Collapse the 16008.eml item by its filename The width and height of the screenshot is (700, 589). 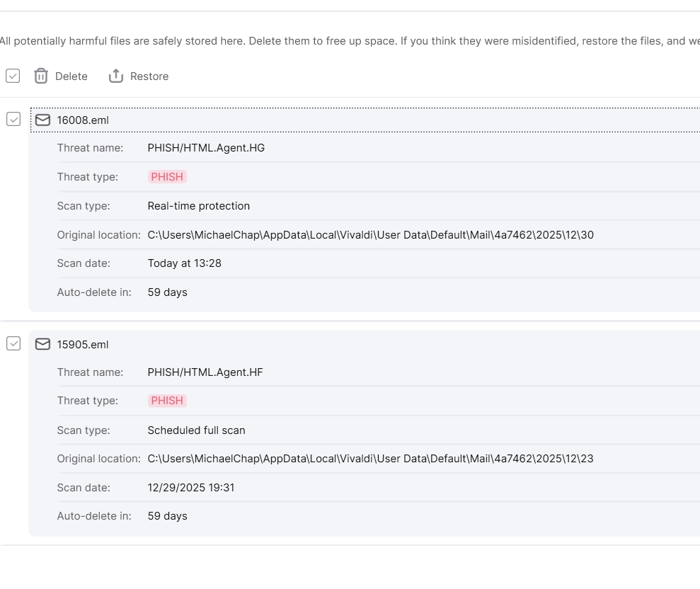[x=83, y=120]
